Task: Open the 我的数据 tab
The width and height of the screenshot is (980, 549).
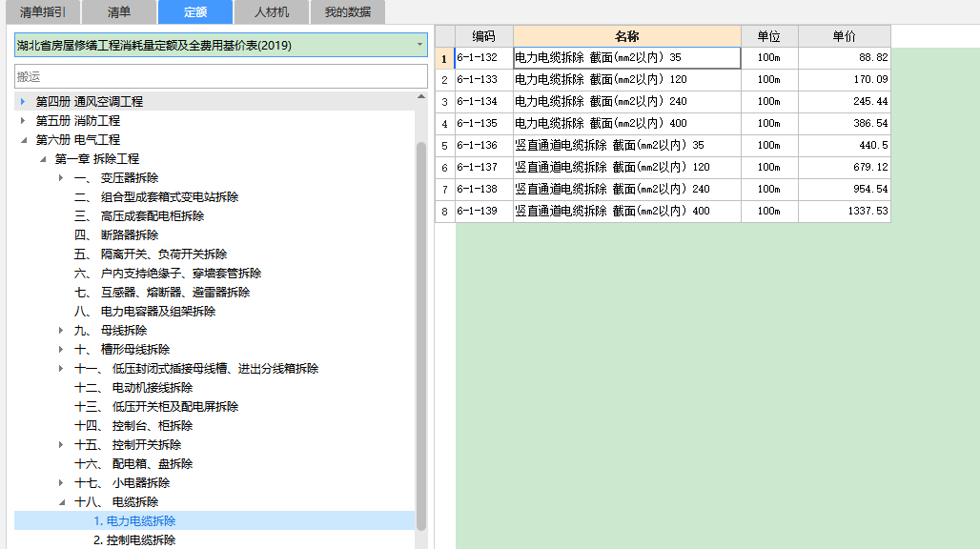Action: [x=348, y=11]
